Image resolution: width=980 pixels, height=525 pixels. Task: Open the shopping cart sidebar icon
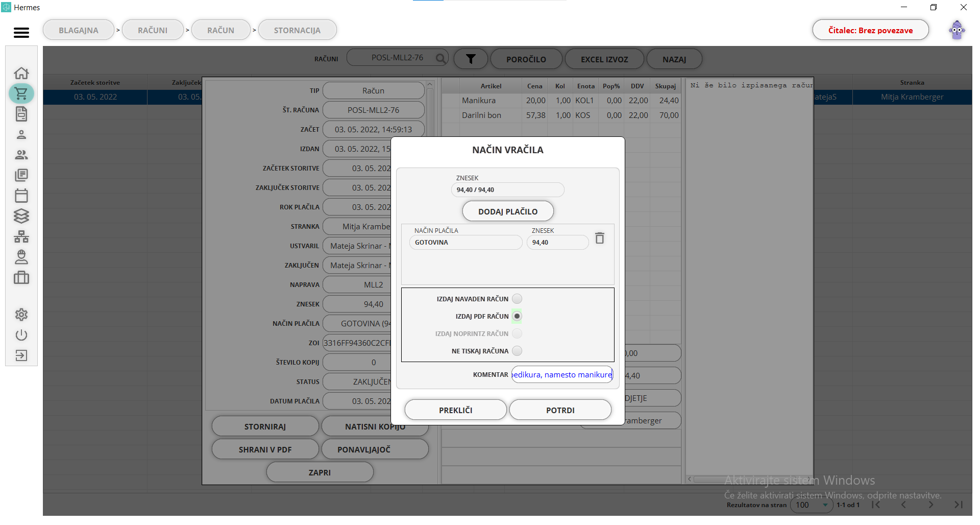[x=21, y=93]
